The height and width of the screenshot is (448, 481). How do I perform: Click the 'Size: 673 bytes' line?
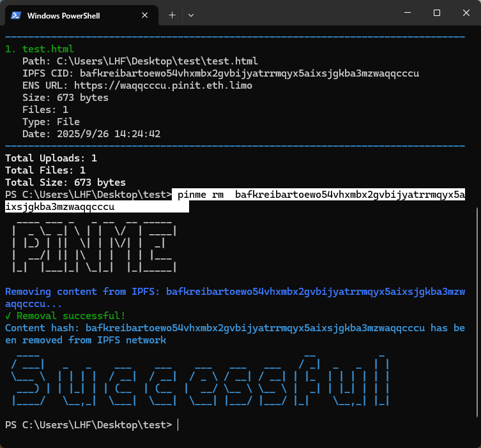(65, 98)
